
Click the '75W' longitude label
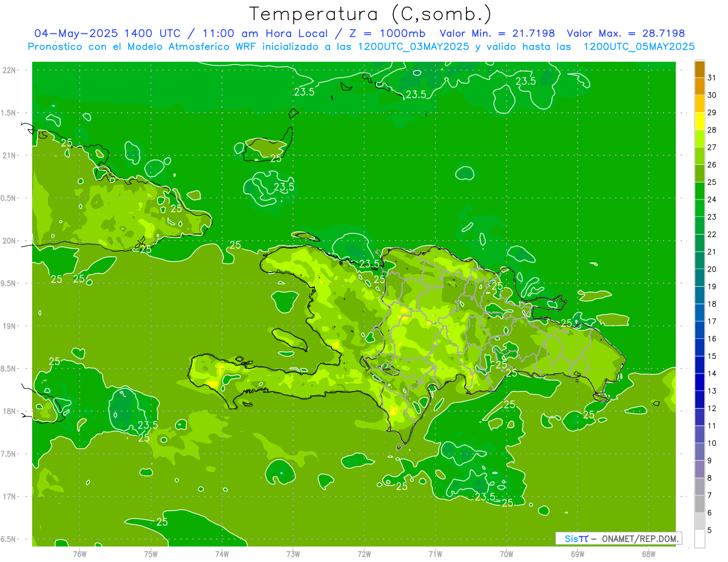click(151, 554)
